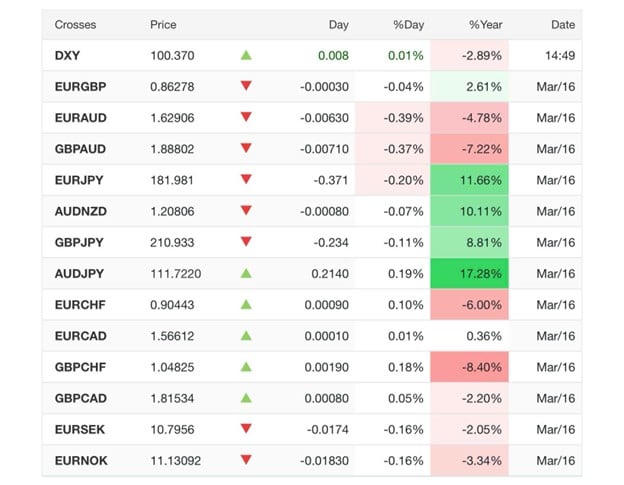The height and width of the screenshot is (485, 624).
Task: Open the AUDNZD cross link
Action: click(81, 211)
